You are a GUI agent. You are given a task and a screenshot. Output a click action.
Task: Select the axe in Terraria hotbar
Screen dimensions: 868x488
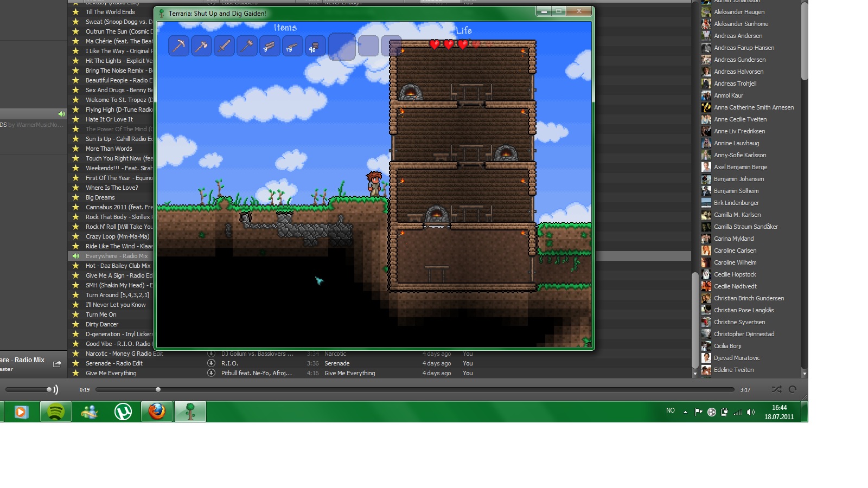coord(201,46)
